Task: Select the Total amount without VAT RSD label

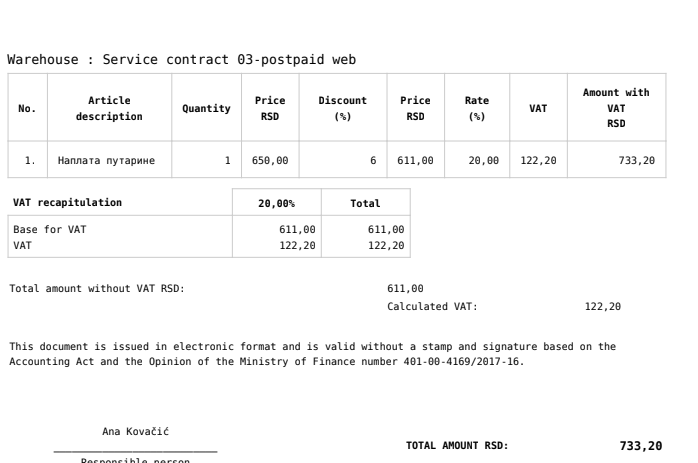Action: coord(97,289)
